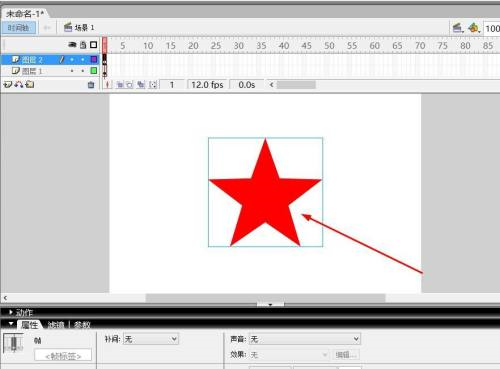Open the edit scene icon
This screenshot has height=369, width=500.
pyautogui.click(x=458, y=28)
